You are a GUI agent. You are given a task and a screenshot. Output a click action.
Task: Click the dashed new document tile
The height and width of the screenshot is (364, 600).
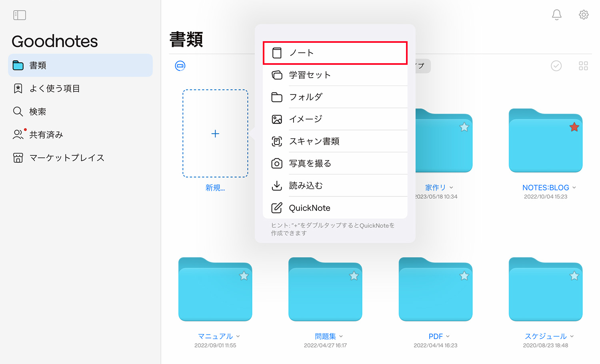click(215, 134)
